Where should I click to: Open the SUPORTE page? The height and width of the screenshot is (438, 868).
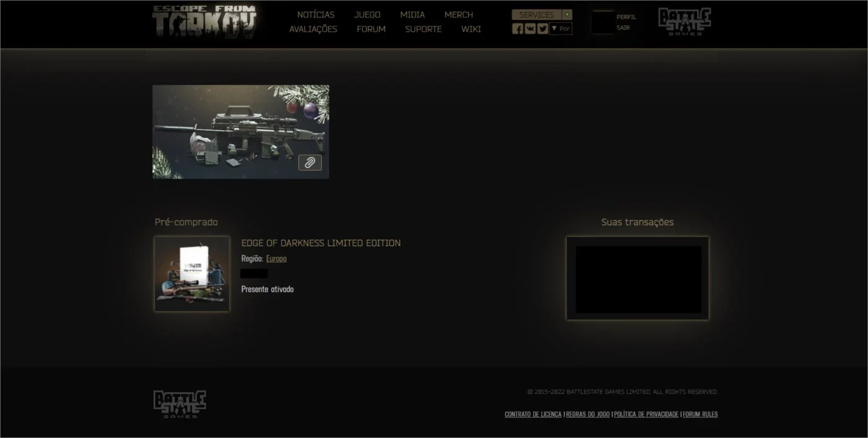pyautogui.click(x=423, y=29)
